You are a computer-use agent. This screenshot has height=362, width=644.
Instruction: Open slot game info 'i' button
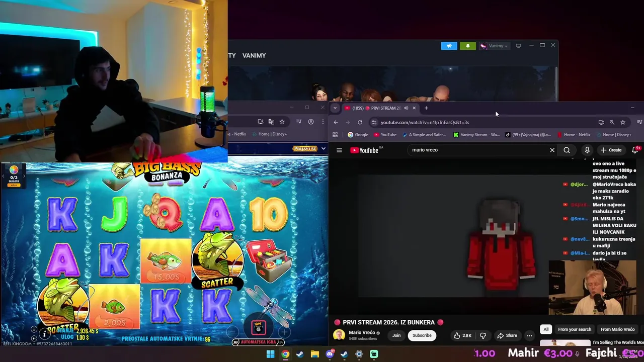point(44,333)
